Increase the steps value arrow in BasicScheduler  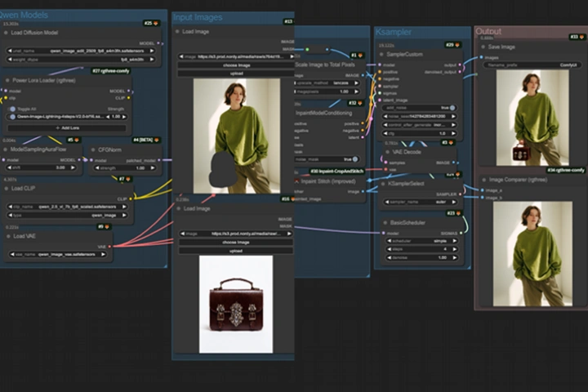tap(455, 250)
